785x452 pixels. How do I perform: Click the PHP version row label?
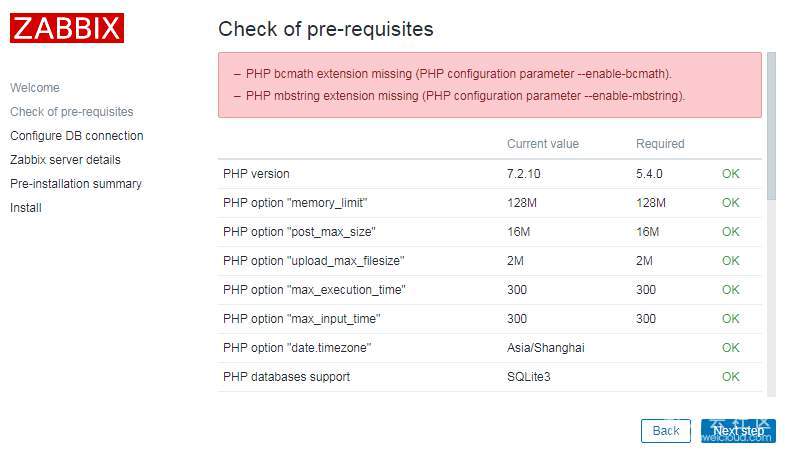point(256,174)
